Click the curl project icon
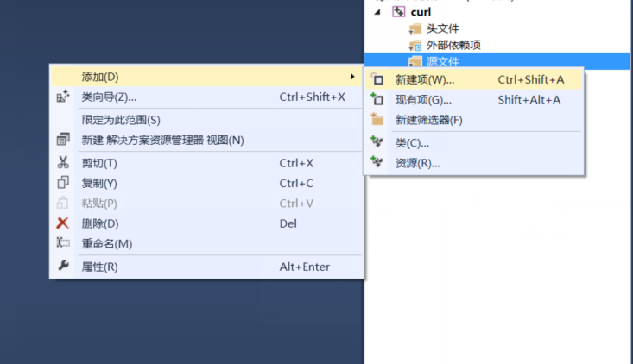 tap(398, 12)
